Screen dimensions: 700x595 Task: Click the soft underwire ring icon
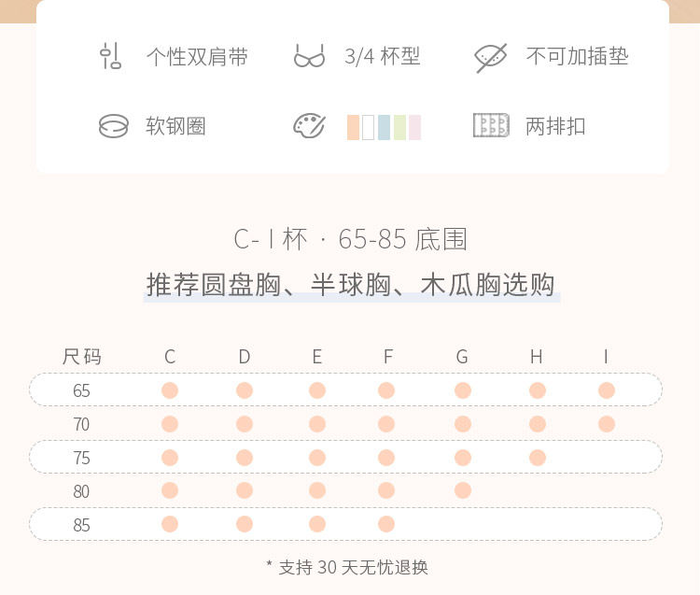tap(113, 126)
